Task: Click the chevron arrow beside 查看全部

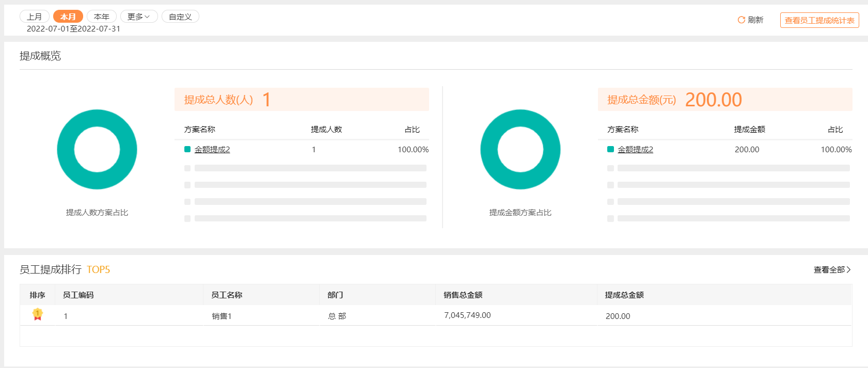Action: point(848,270)
